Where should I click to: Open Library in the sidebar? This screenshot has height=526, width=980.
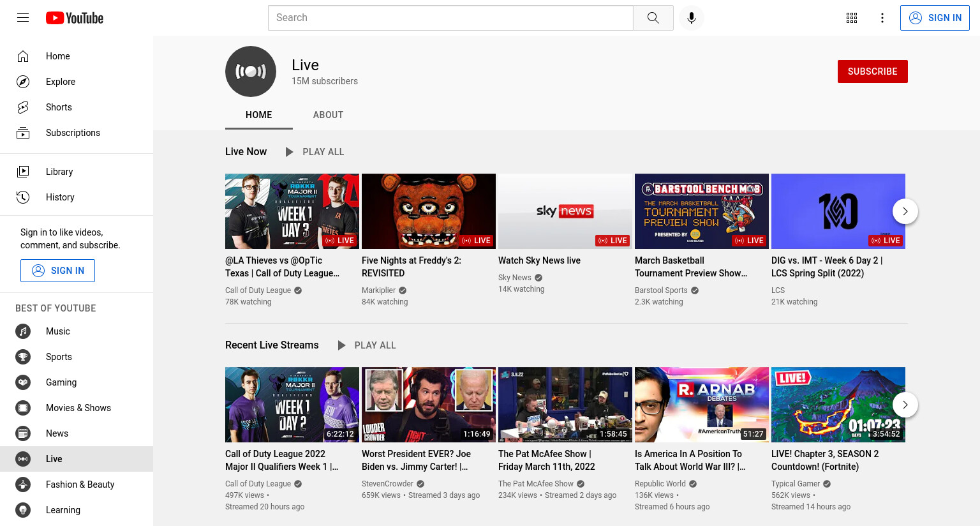pos(77,172)
